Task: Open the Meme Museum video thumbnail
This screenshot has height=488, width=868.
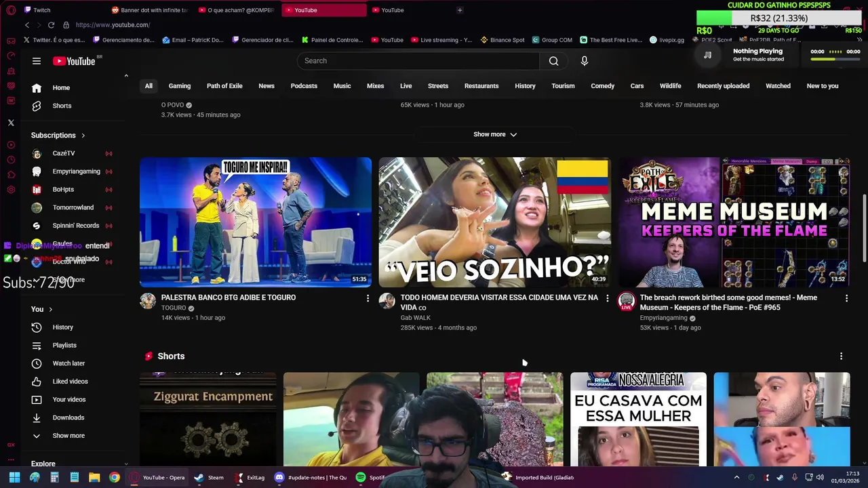Action: coord(734,222)
